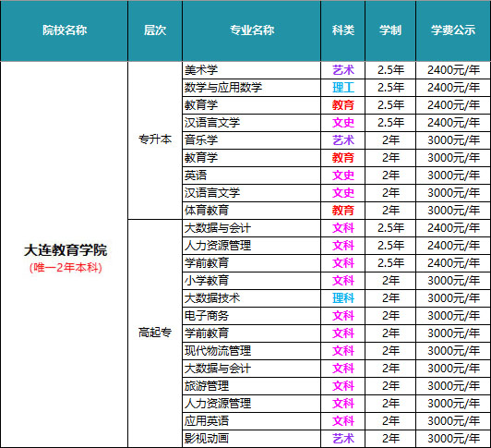Select 文科 category in 旅游管理 row
Viewport: 491px width, 448px height.
(343, 385)
